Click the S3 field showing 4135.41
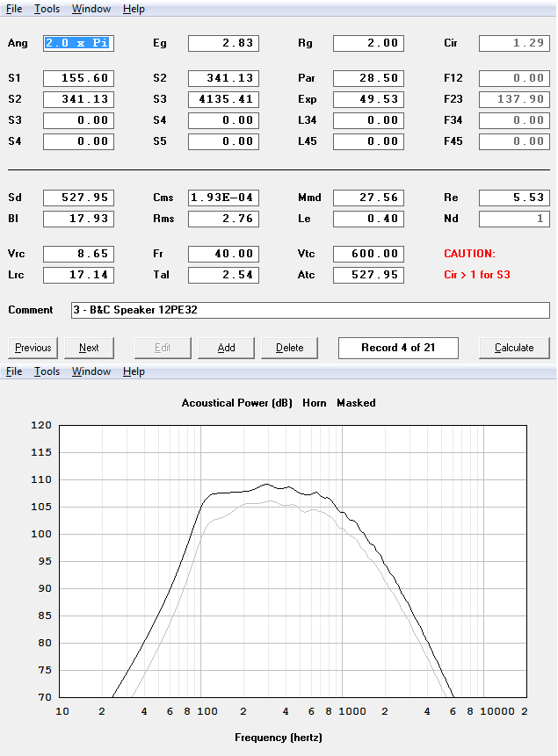558x756 pixels. click(x=223, y=99)
